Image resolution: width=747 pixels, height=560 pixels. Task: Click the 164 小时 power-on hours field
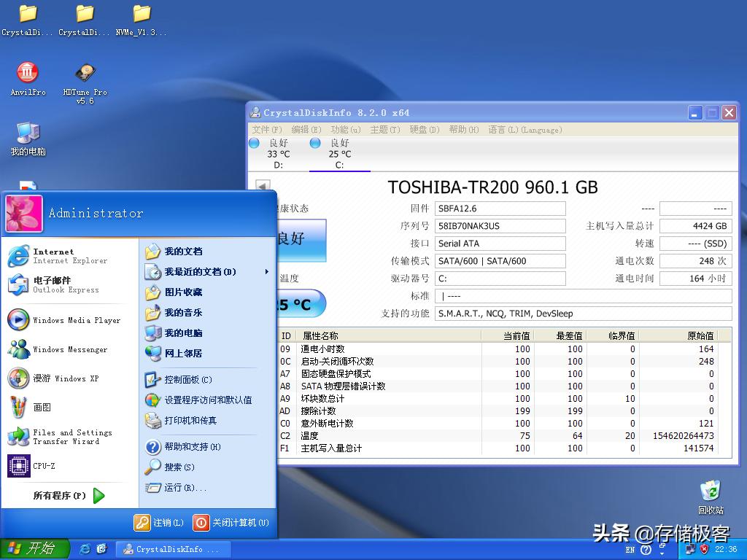coord(695,279)
